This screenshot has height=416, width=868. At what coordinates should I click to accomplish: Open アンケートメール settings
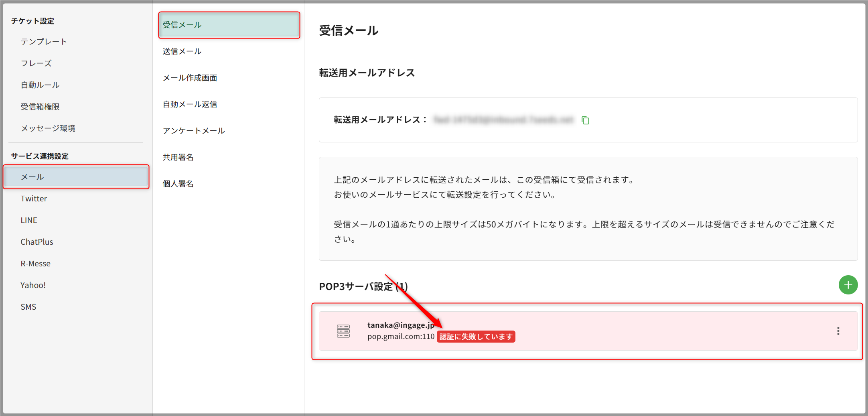(194, 131)
